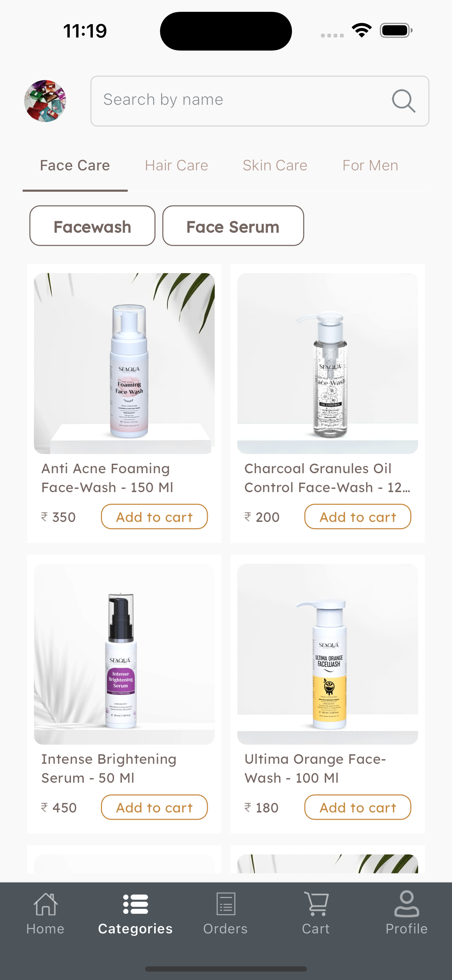Viewport: 452px width, 980px height.
Task: Filter by Facewash chip
Action: pyautogui.click(x=93, y=226)
